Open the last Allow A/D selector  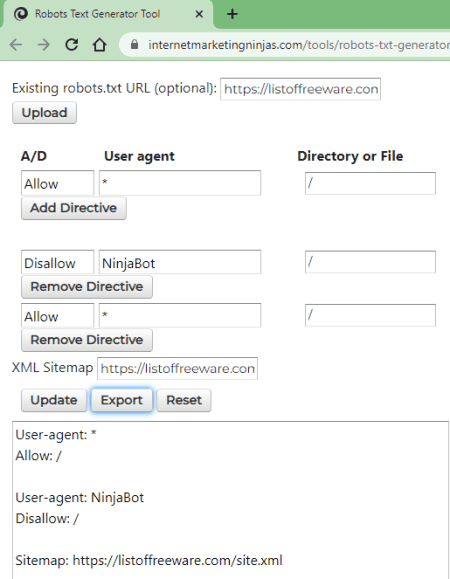(58, 316)
